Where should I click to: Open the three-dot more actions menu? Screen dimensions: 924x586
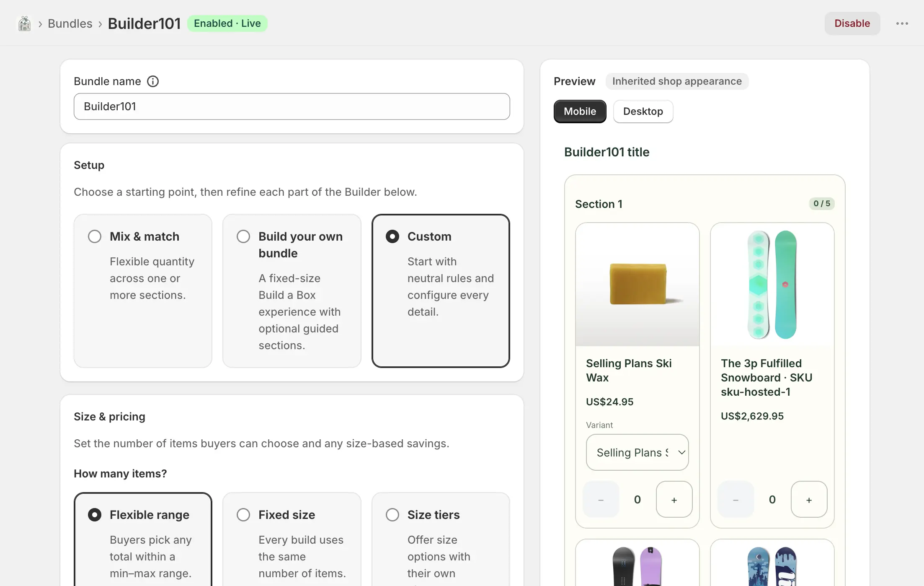click(902, 23)
